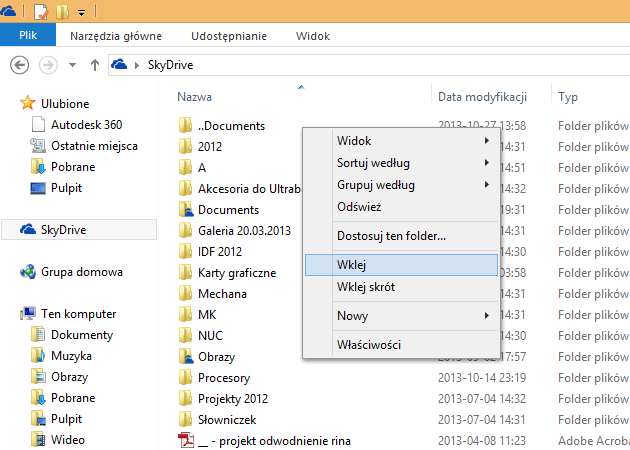Click the Forward navigation arrow
The image size is (630, 450).
tap(48, 65)
